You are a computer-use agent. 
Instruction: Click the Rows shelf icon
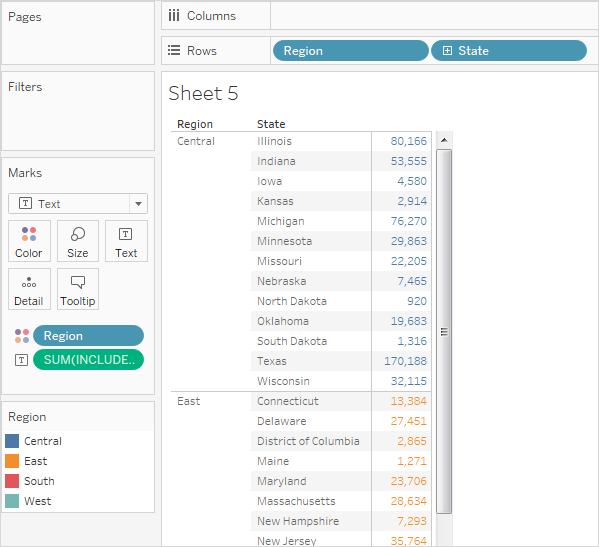click(x=174, y=50)
